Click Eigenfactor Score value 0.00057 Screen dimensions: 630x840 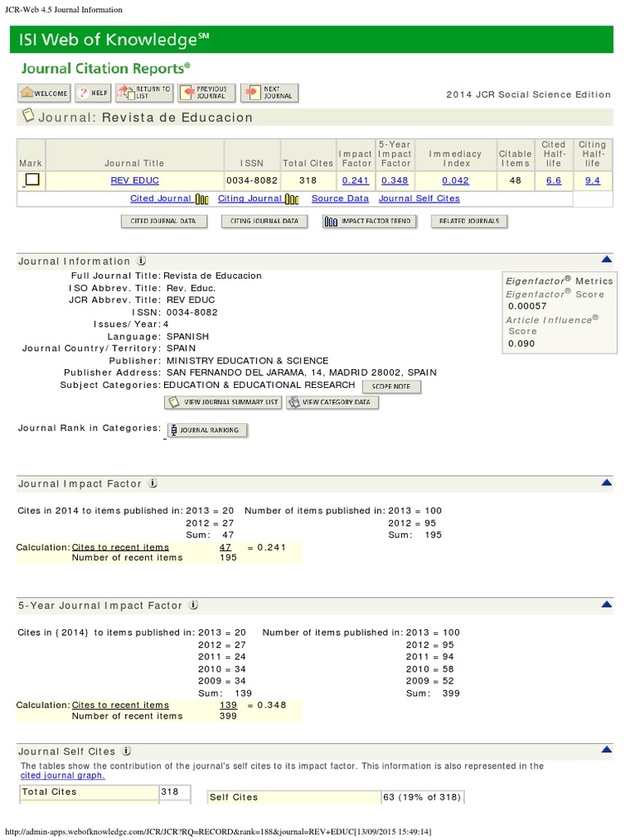pyautogui.click(x=527, y=307)
